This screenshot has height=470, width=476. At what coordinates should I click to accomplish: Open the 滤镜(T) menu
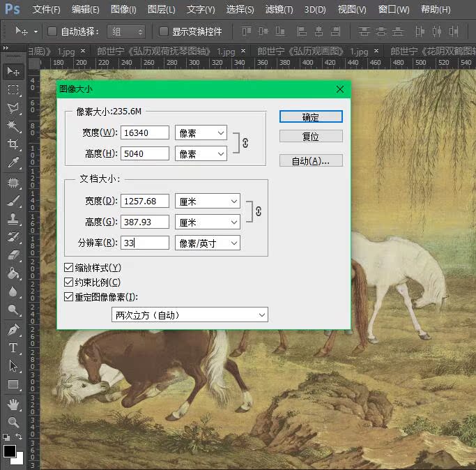[x=279, y=10]
